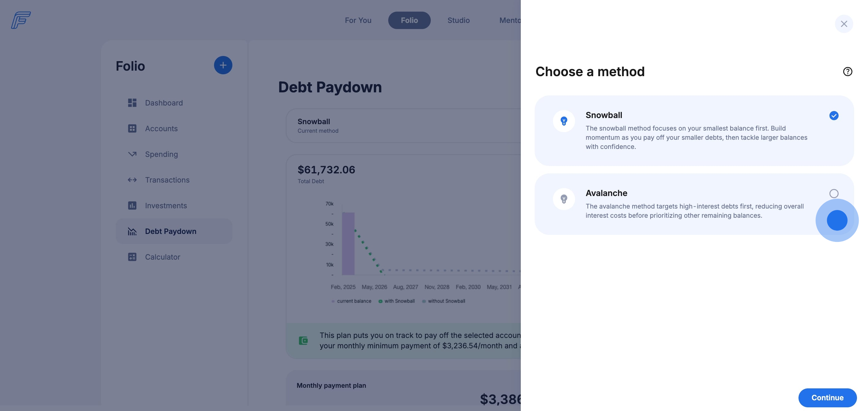Select the checked Snowball radio option

pyautogui.click(x=833, y=116)
